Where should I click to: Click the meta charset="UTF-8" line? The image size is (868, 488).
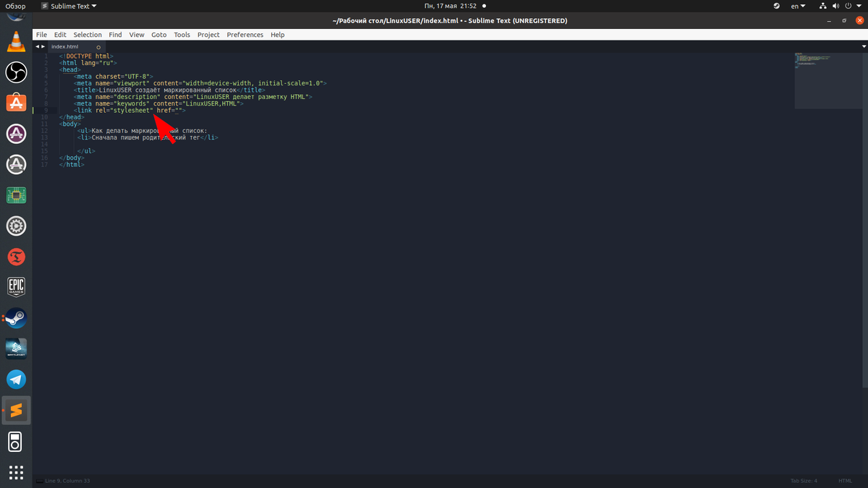tap(115, 76)
